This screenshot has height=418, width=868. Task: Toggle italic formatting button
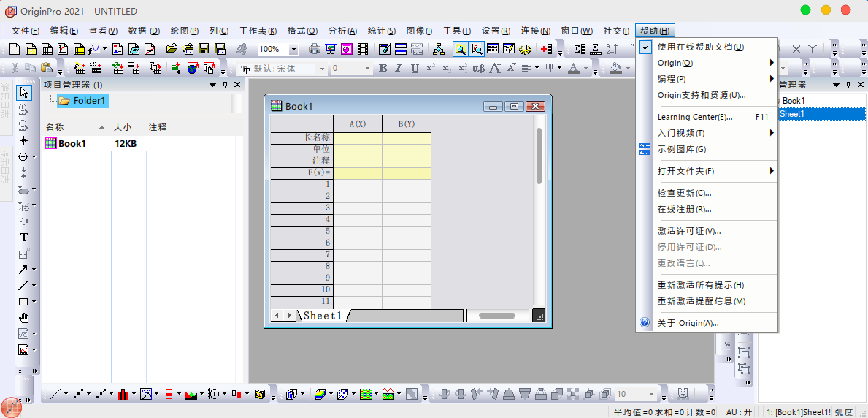tap(399, 68)
